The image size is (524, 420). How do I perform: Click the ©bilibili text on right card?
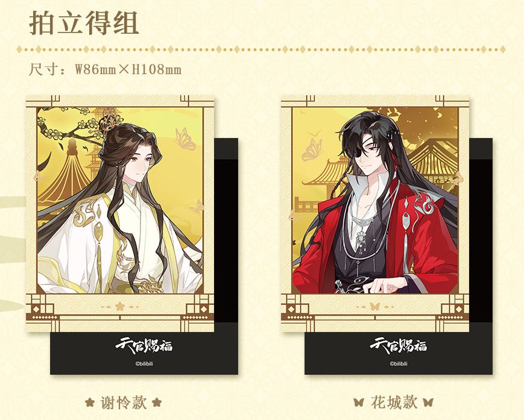pyautogui.click(x=399, y=363)
